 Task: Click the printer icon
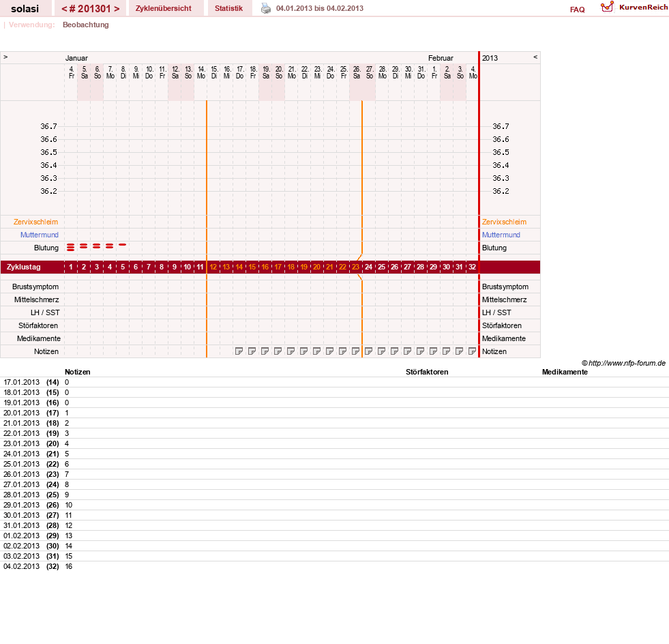(x=266, y=9)
